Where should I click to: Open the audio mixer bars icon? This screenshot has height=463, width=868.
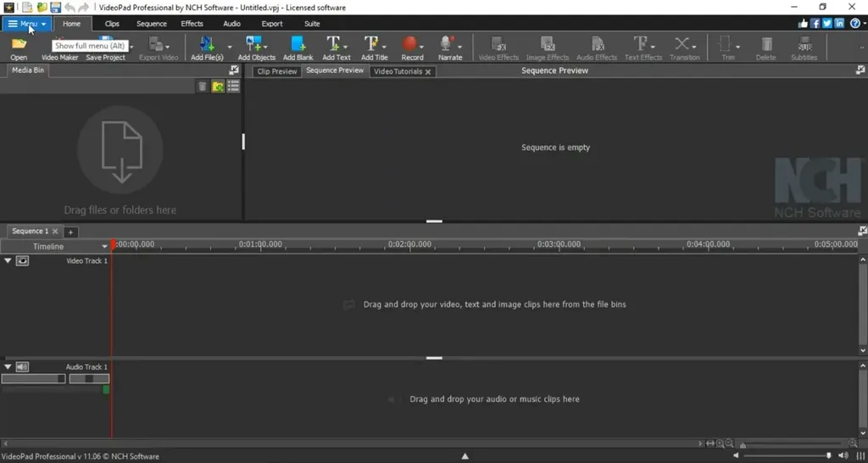(x=860, y=456)
